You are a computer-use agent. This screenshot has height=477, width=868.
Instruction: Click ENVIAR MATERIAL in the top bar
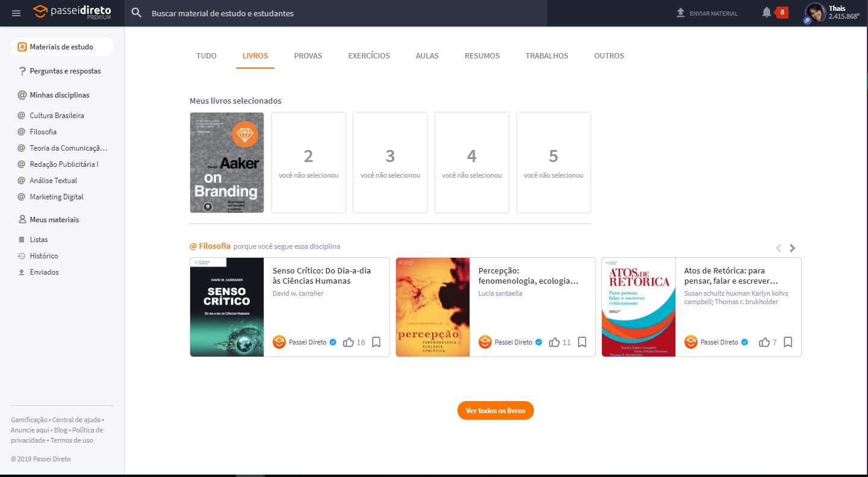pos(713,13)
